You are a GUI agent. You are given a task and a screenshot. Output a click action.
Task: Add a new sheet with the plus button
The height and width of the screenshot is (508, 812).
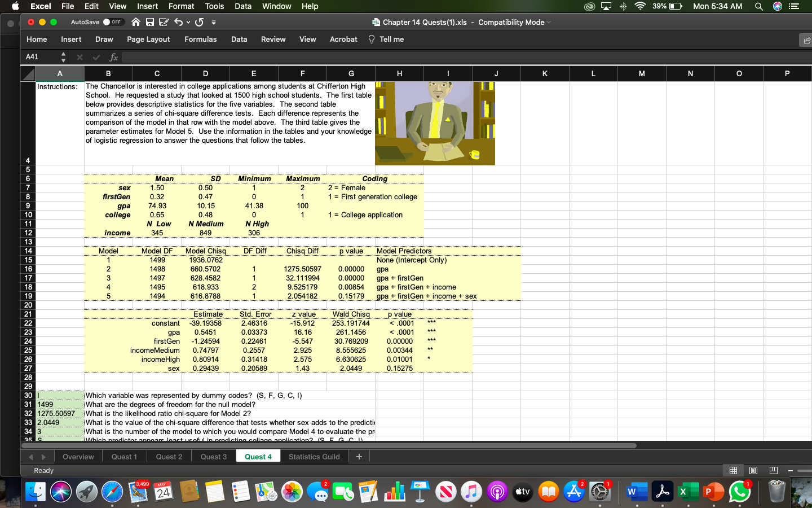coord(359,457)
